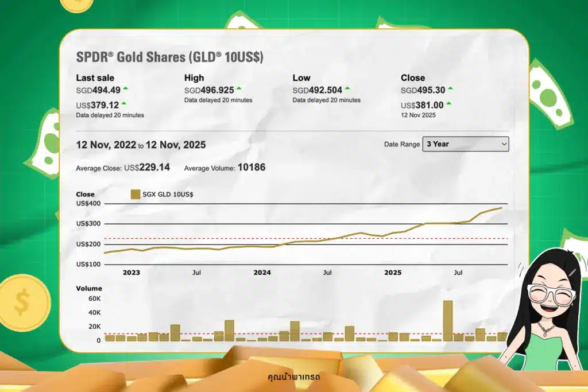Click the 2023 label on time axis

tap(131, 273)
